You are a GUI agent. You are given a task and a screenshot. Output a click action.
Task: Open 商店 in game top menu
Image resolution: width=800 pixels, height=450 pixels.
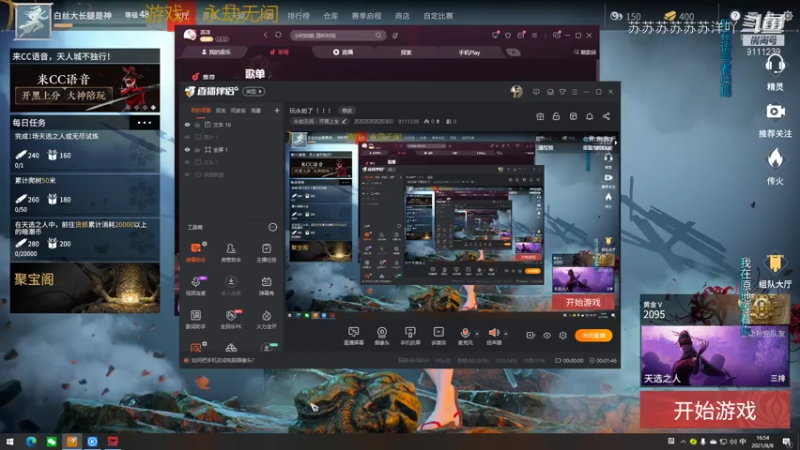point(402,16)
